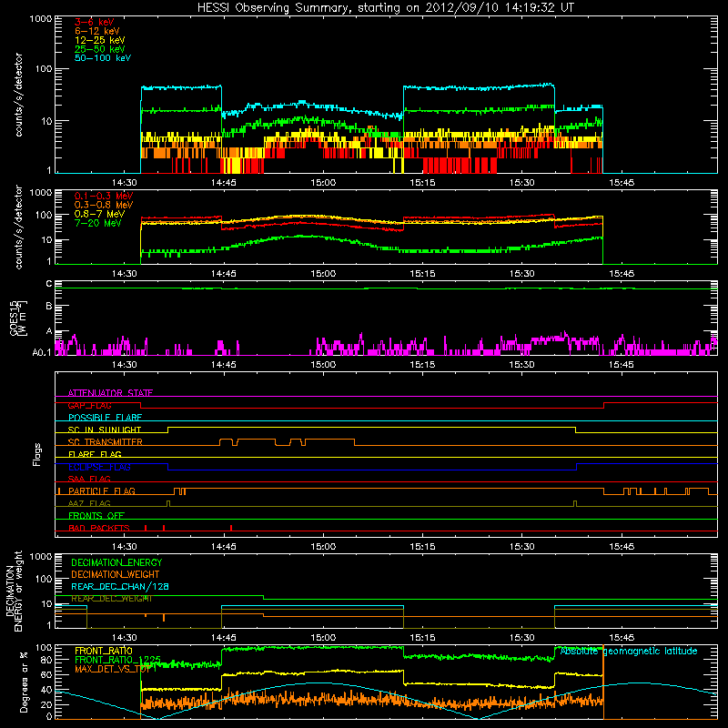Viewport: 728px width, 728px height.
Task: Select the 25-50 keV legend label
Action: click(x=100, y=49)
